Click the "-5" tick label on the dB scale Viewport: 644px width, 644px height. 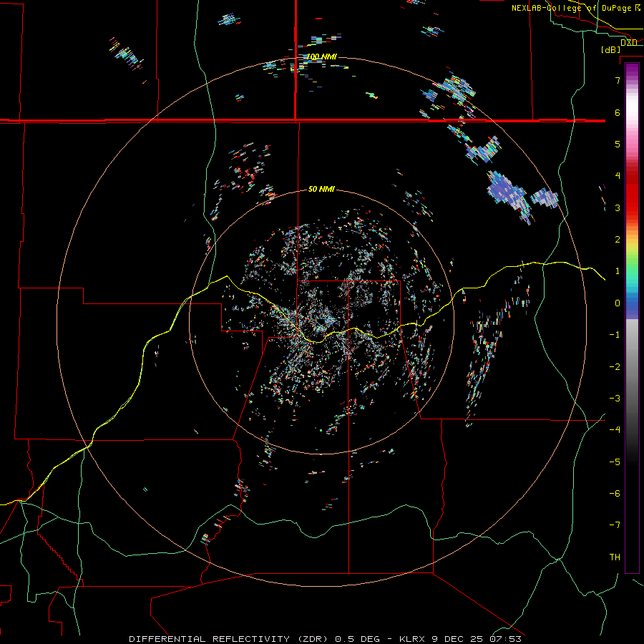(615, 462)
